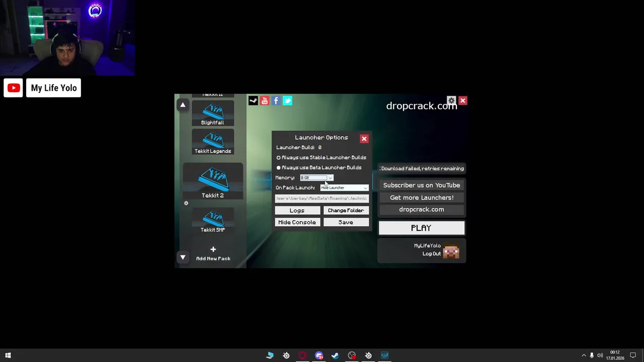The width and height of the screenshot is (644, 362).
Task: Choose Always use Beta Launcher Builds
Action: tap(319, 167)
